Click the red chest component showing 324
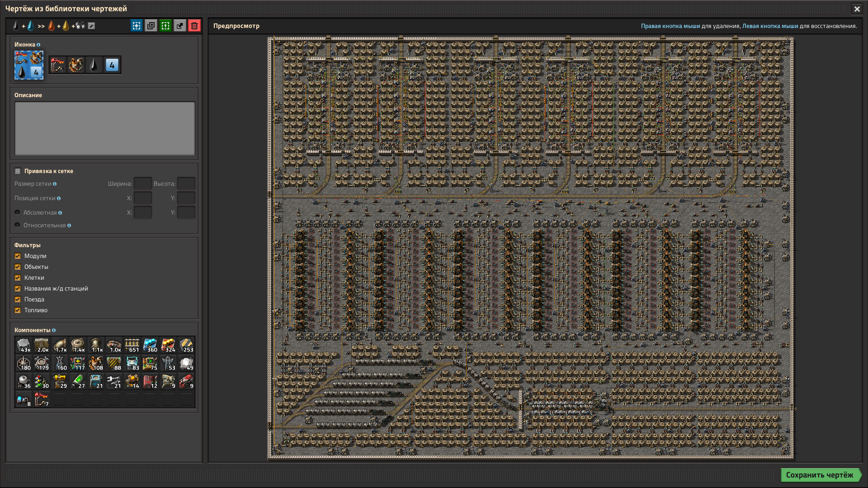The height and width of the screenshot is (488, 868). pos(168,345)
